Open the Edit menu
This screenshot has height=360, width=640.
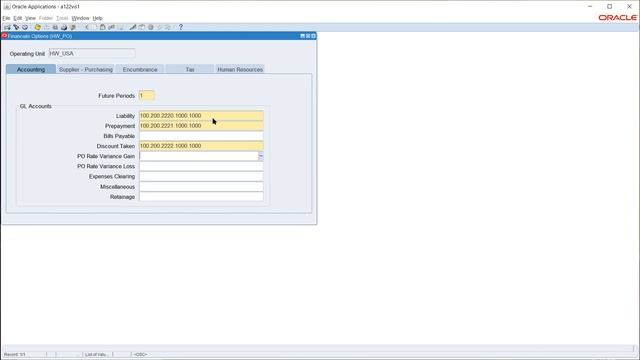click(x=18, y=18)
